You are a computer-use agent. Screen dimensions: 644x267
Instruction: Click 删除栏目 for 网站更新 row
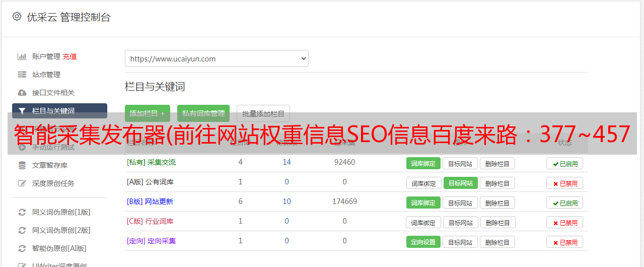click(x=497, y=203)
